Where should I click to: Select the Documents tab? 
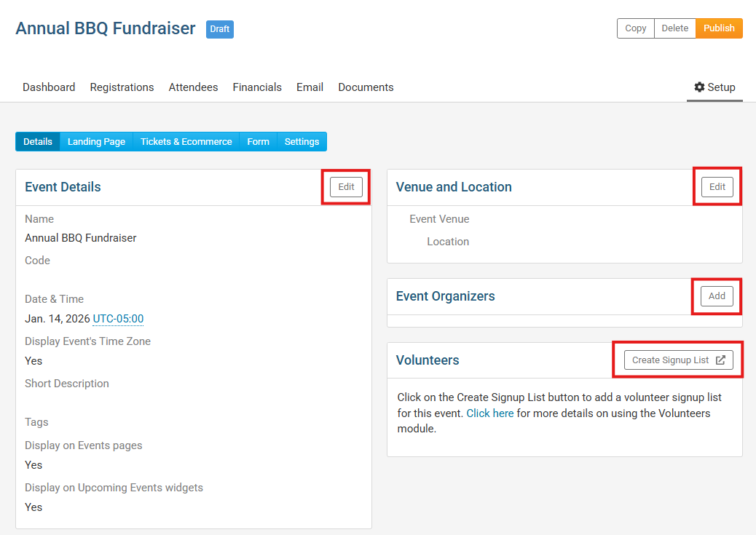coord(366,87)
